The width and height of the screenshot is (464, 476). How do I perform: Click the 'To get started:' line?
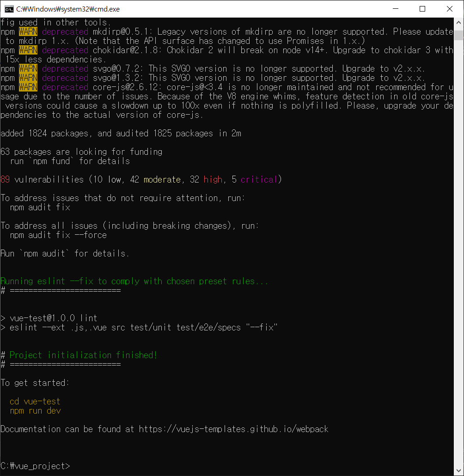coord(35,383)
